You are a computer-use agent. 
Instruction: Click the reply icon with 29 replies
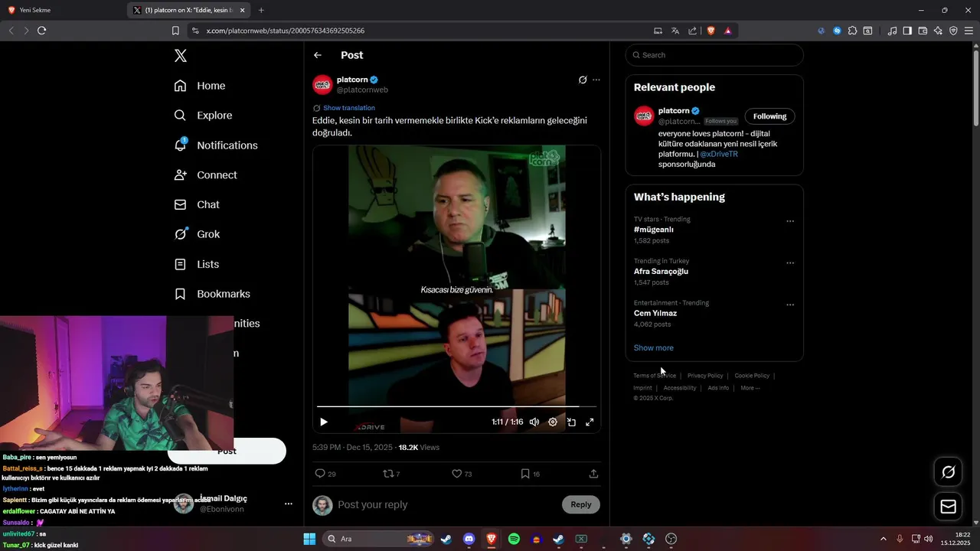(x=321, y=474)
